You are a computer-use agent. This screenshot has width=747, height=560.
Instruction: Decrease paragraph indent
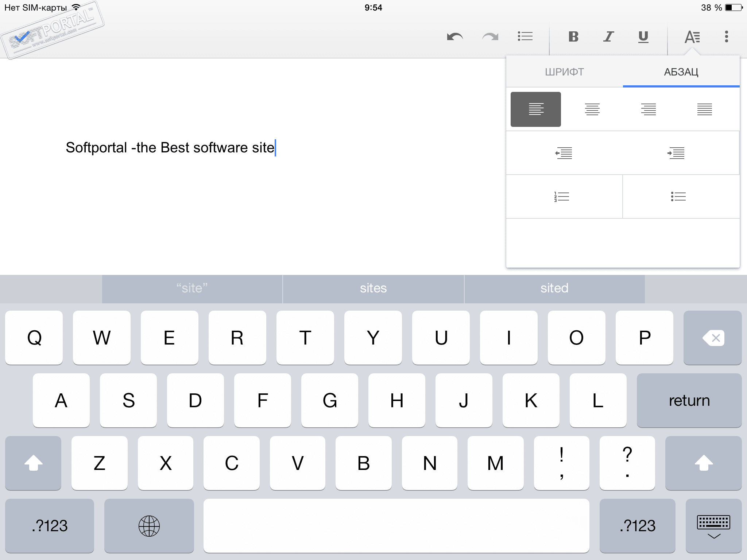[564, 153]
